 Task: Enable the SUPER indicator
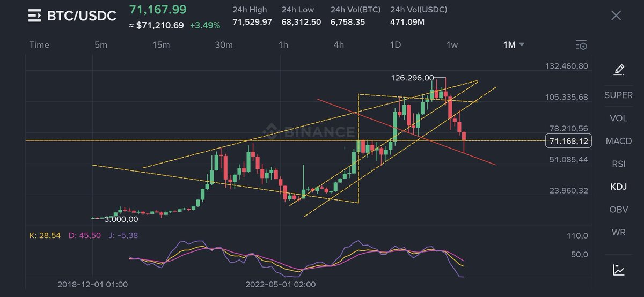click(x=618, y=95)
